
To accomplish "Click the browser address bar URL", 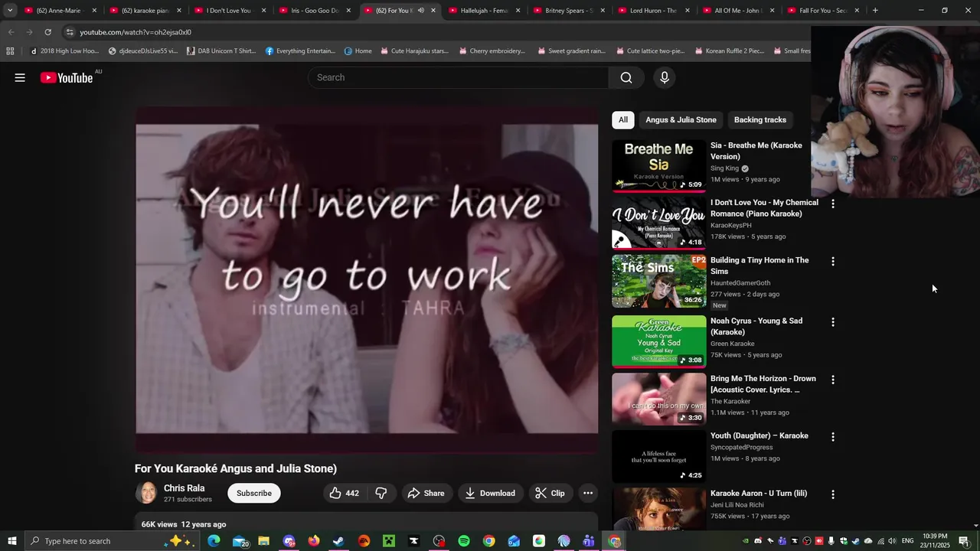I will point(136,32).
